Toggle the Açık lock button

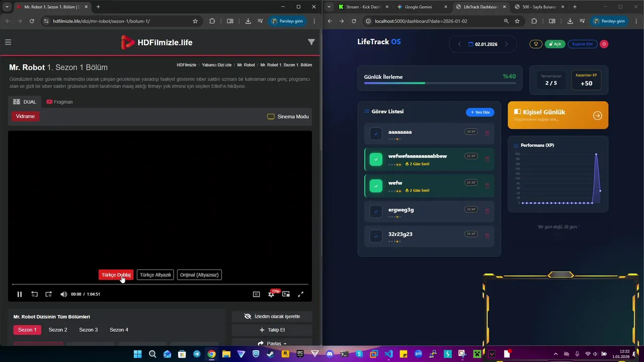click(x=555, y=44)
